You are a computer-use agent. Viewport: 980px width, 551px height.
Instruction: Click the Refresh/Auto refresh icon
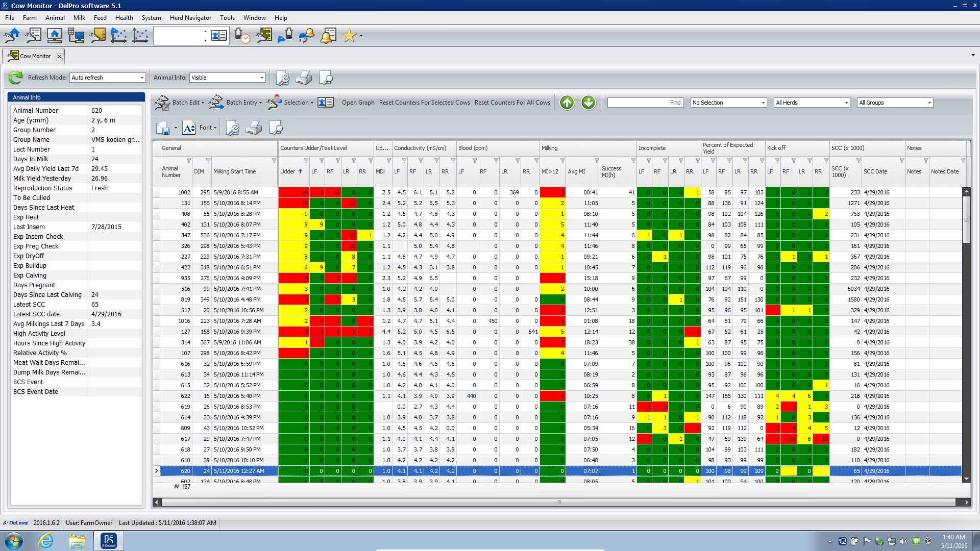[x=16, y=78]
